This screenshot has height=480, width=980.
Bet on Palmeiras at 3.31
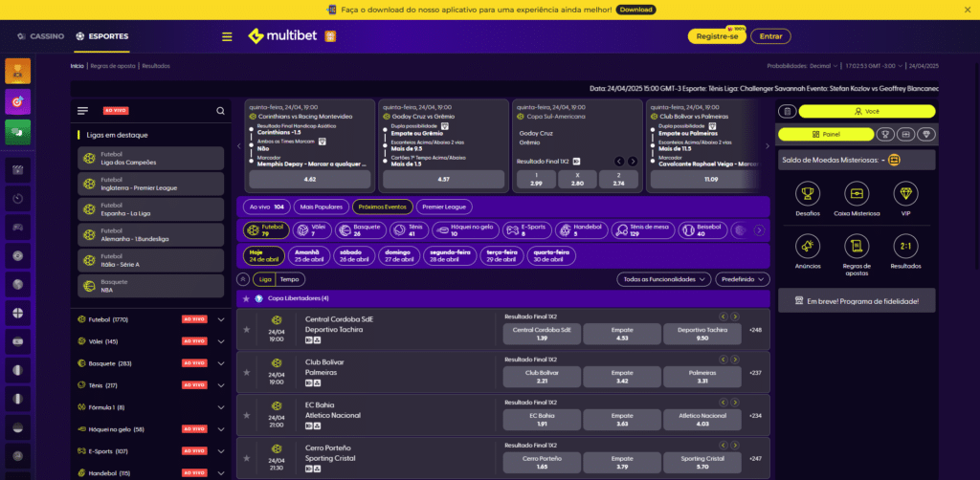click(702, 377)
